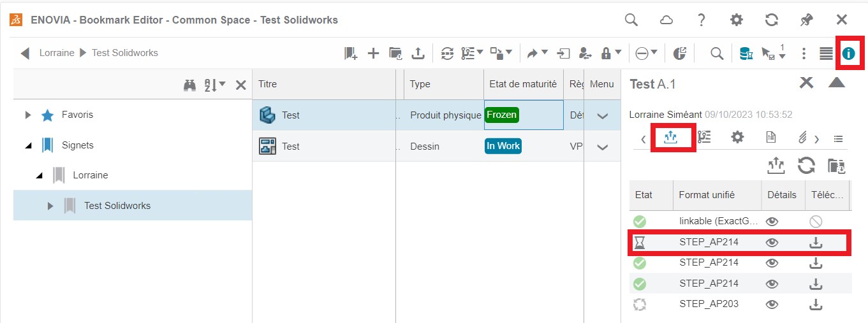Viewport: 868px width, 323px height.
Task: Toggle details eye for linkable ExactGeometry row
Action: click(x=772, y=222)
